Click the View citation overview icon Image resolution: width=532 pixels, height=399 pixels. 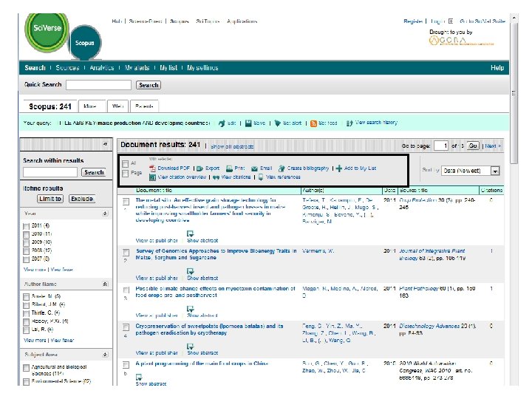[153, 177]
